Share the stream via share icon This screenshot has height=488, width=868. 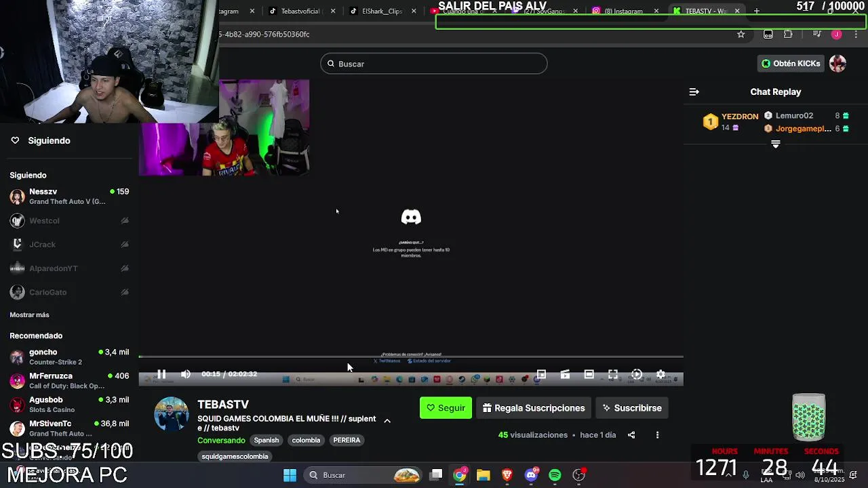631,435
